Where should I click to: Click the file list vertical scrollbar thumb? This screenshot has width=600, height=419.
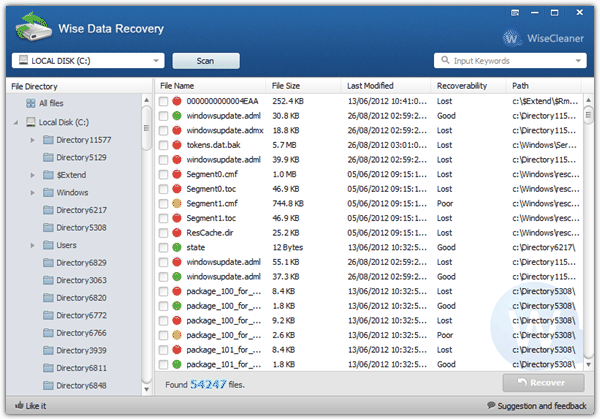[x=589, y=116]
